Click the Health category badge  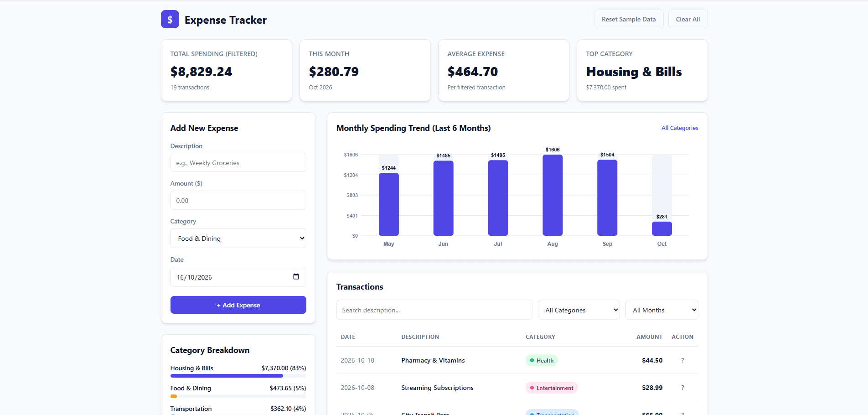[x=542, y=360]
